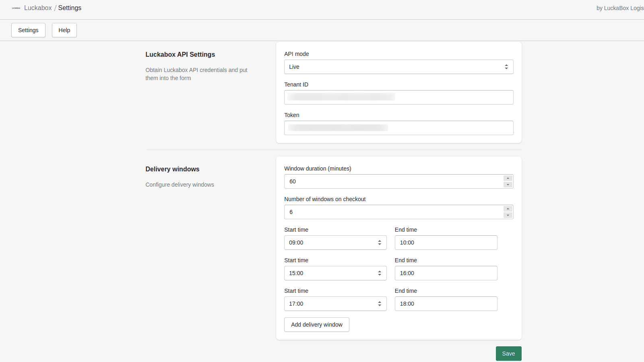The width and height of the screenshot is (644, 362).
Task: Open the 09:00 Start time selector
Action: (x=335, y=243)
